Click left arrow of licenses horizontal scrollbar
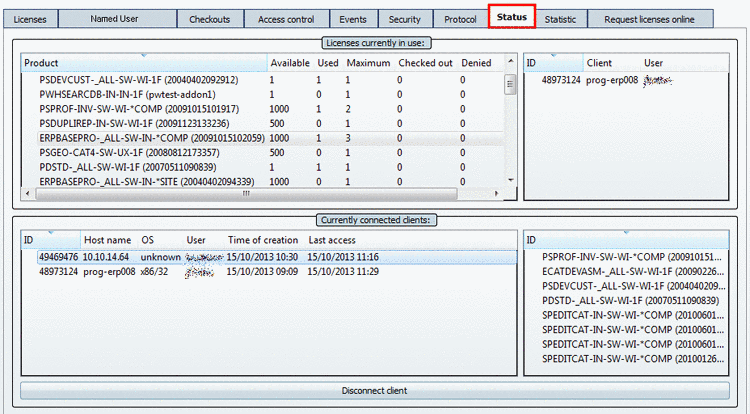 coord(27,194)
